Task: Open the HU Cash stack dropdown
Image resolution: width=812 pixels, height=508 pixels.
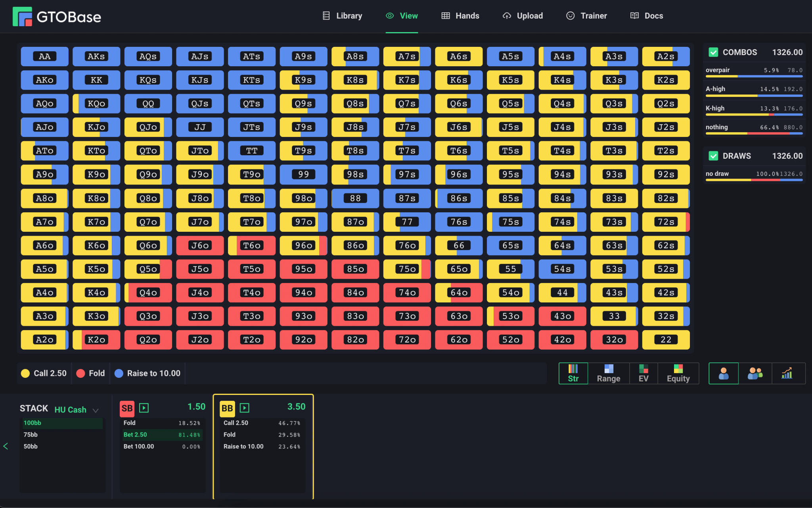Action: click(76, 410)
